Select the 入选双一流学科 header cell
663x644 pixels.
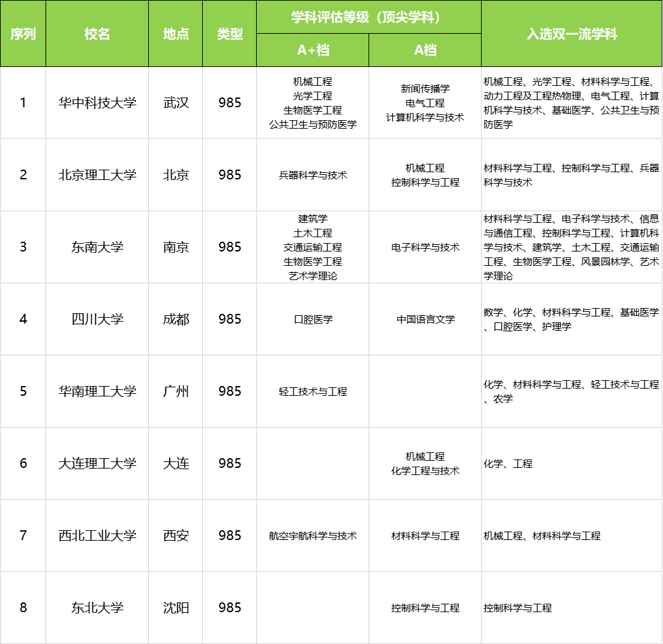pyautogui.click(x=571, y=33)
